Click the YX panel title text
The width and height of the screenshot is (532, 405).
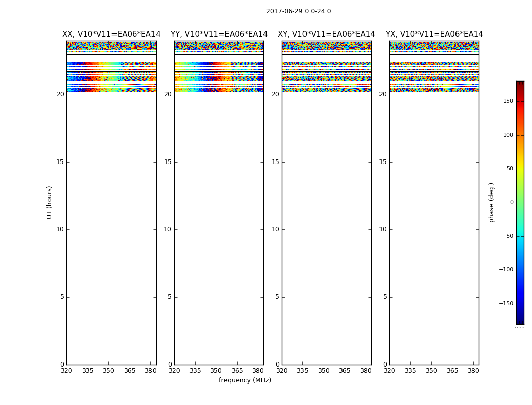click(x=434, y=34)
